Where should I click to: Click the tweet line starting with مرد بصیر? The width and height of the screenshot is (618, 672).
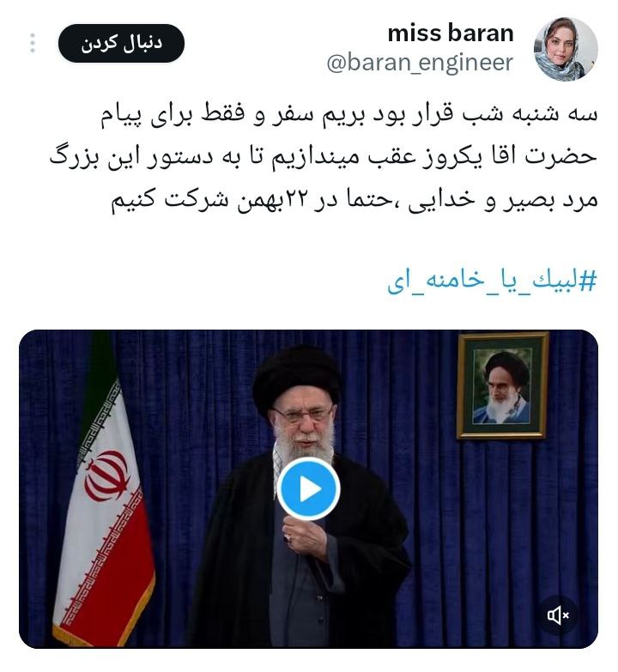click(x=354, y=199)
